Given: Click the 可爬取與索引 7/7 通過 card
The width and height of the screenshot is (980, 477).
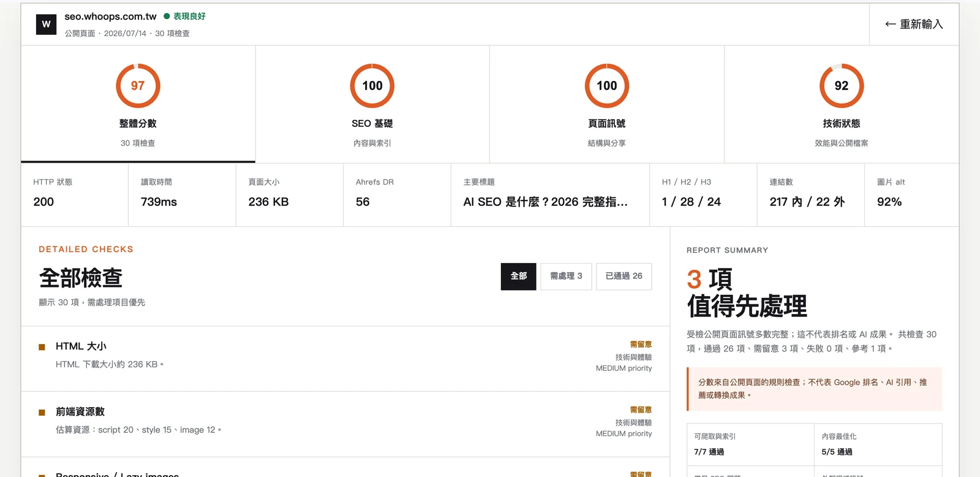Looking at the screenshot, I should coord(750,445).
